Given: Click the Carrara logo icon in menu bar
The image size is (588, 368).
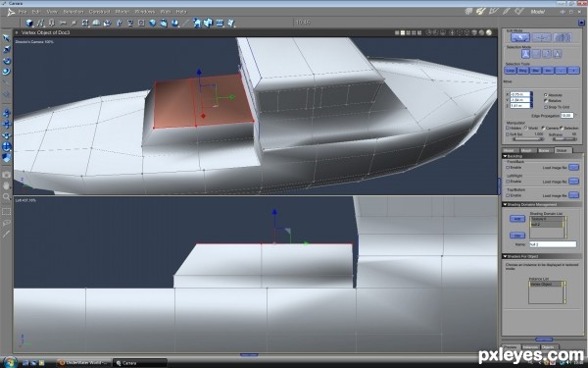Looking at the screenshot, I should pos(11,12).
